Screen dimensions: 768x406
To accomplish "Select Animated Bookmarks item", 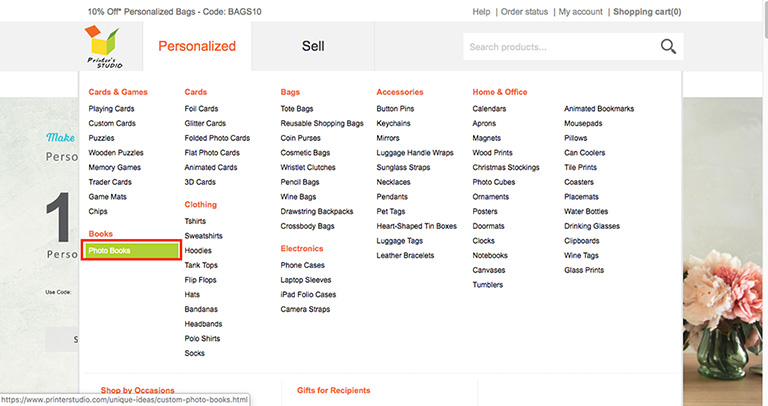I will point(599,108).
